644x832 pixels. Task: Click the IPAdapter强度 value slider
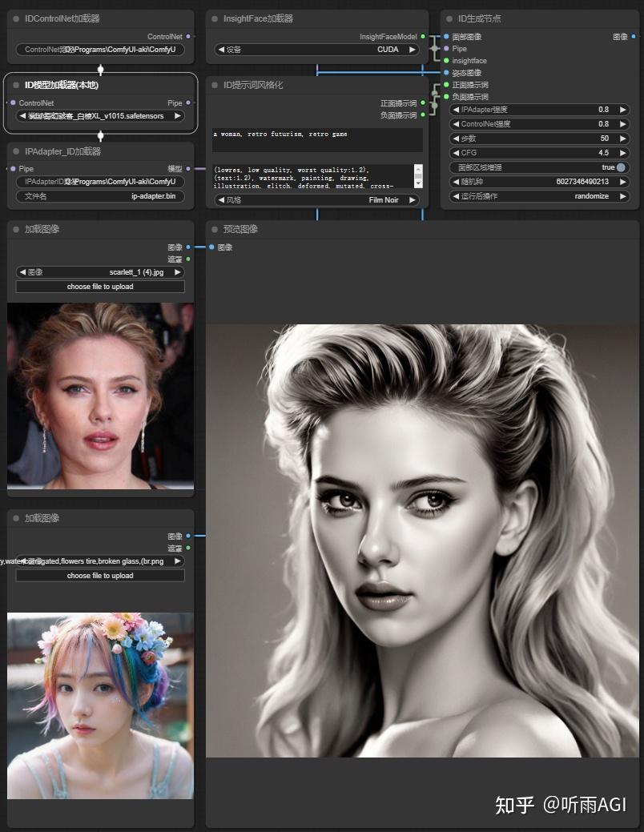pos(538,110)
